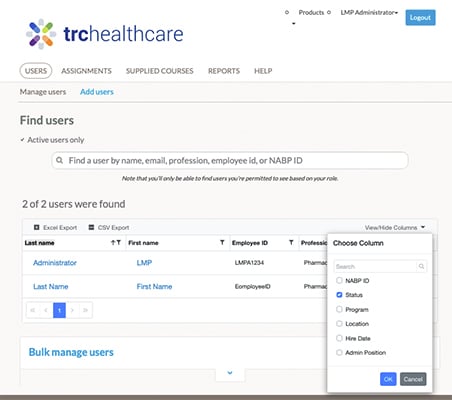This screenshot has height=400, width=452.
Task: Open the Last Name user link
Action: 50,286
